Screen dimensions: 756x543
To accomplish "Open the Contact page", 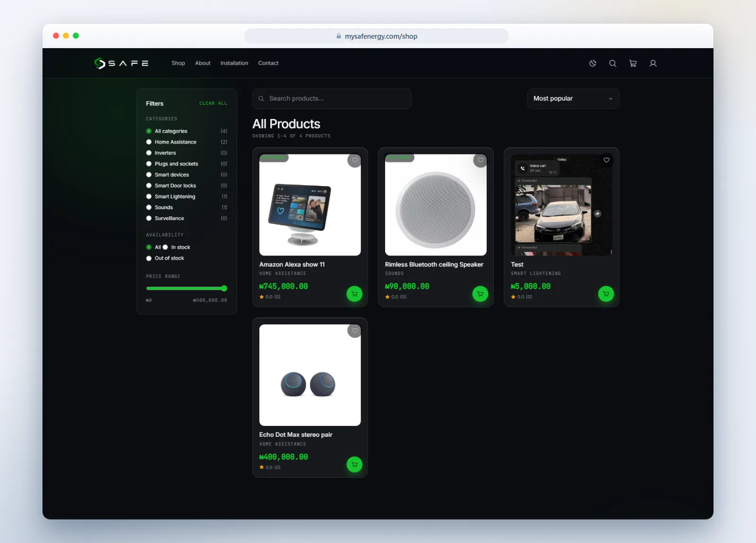I will 268,63.
